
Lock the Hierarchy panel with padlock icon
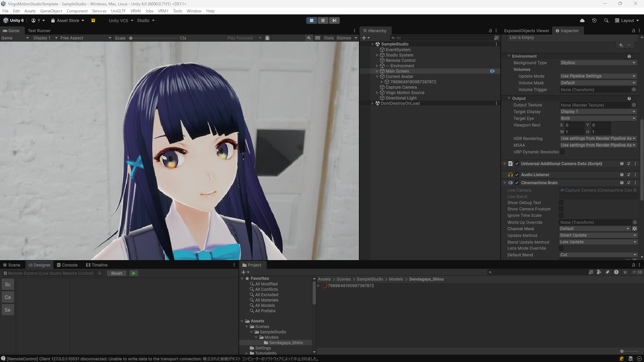[x=490, y=31]
